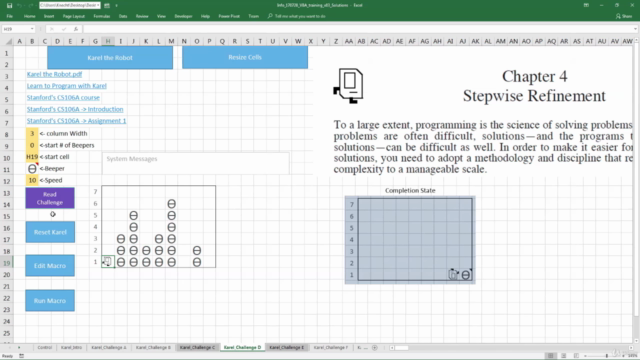
Task: Switch to the Karel_Challenge E sheet tab
Action: (x=286, y=347)
